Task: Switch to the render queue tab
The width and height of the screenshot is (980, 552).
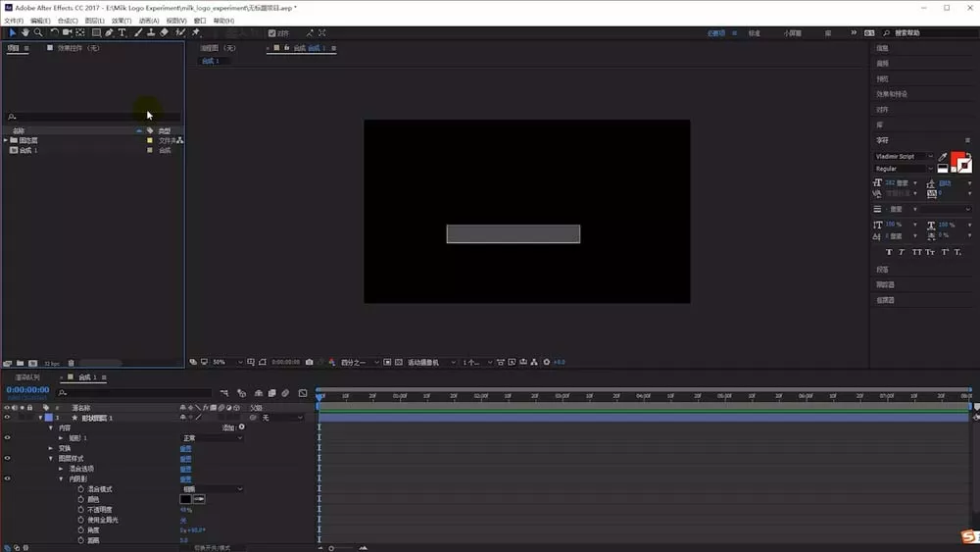Action: (27, 377)
